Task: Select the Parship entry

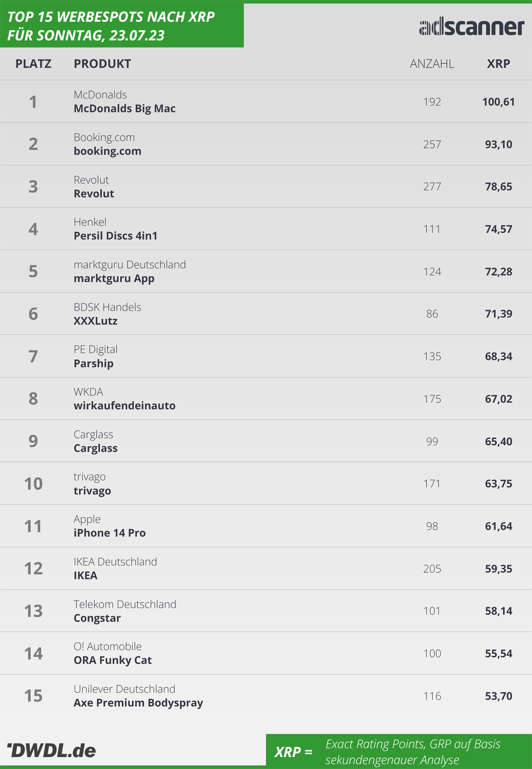Action: (x=94, y=364)
